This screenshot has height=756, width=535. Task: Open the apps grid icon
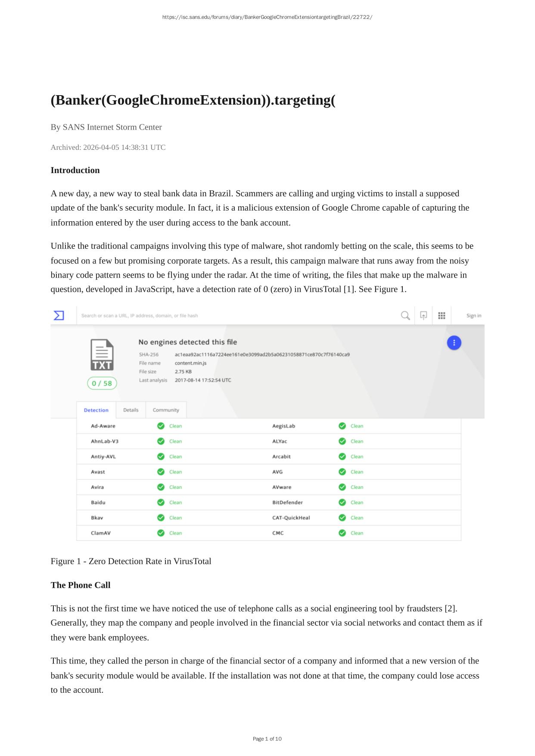click(442, 316)
